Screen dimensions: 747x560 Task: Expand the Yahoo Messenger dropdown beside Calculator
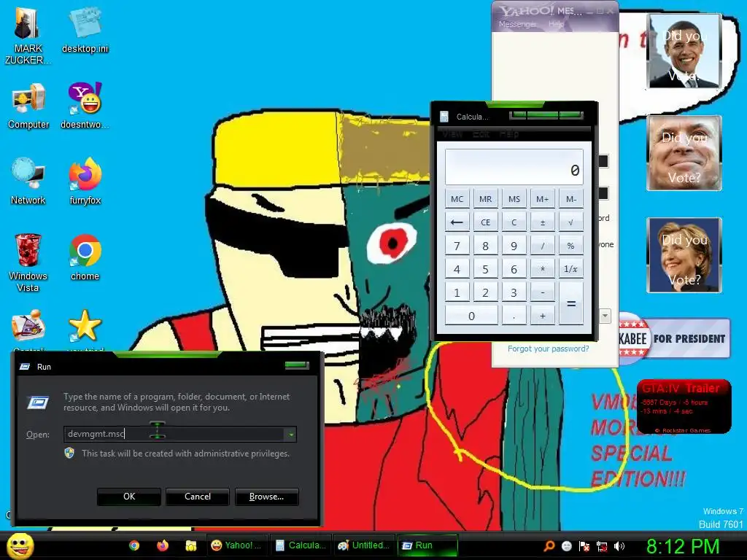click(605, 316)
